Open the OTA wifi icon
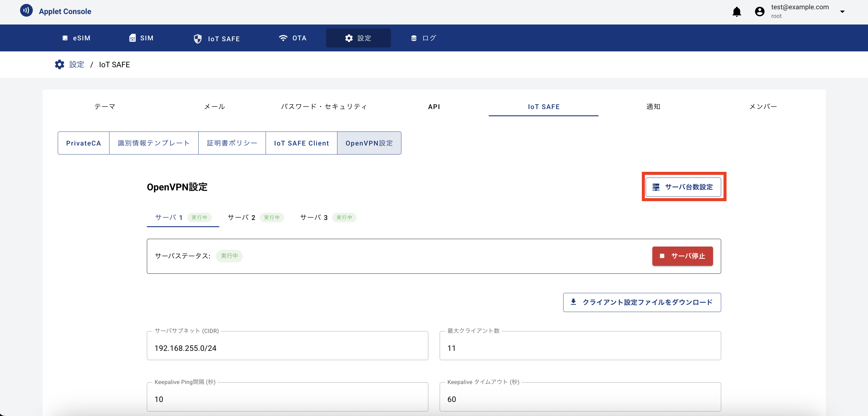Viewport: 868px width, 416px height. click(x=283, y=38)
